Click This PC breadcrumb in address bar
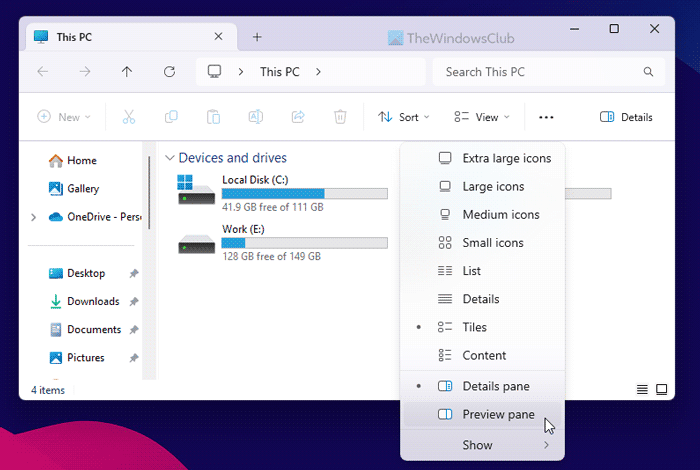Screen dimensions: 700x470 pyautogui.click(x=280, y=71)
